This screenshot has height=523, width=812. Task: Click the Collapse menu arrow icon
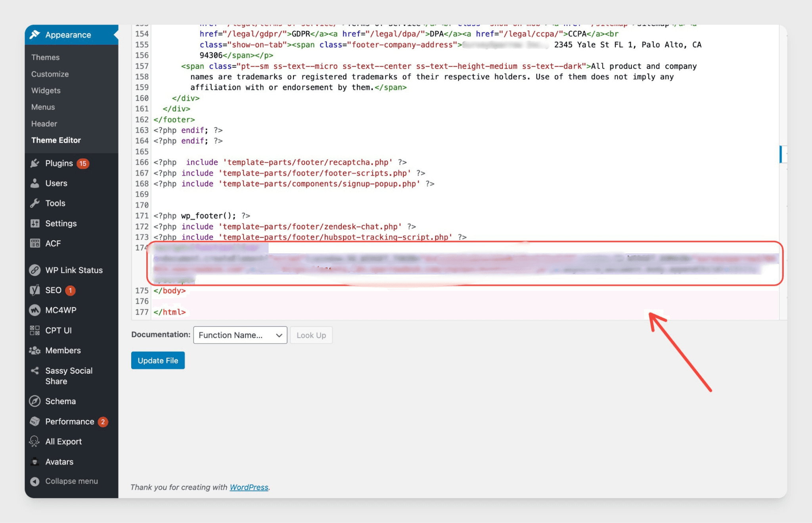(35, 481)
